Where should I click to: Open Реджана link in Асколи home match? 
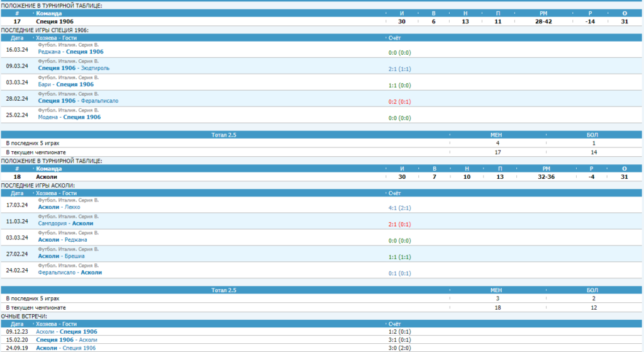tap(76, 240)
